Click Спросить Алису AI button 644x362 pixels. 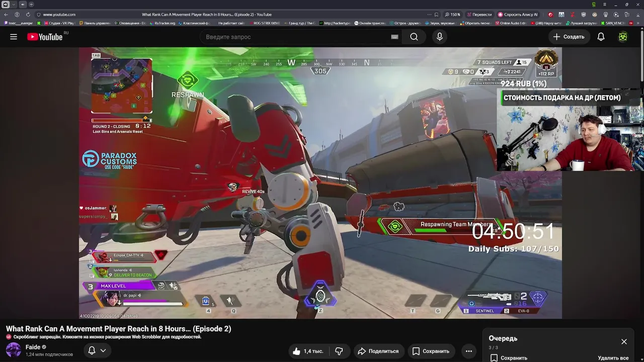tap(518, 15)
